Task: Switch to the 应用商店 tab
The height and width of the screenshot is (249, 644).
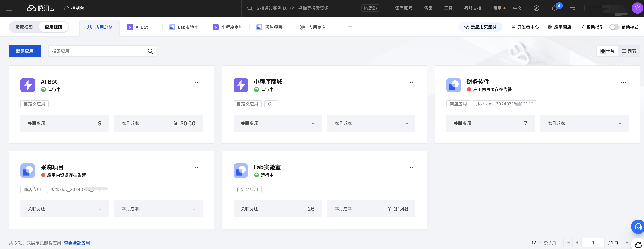Action: tap(313, 27)
